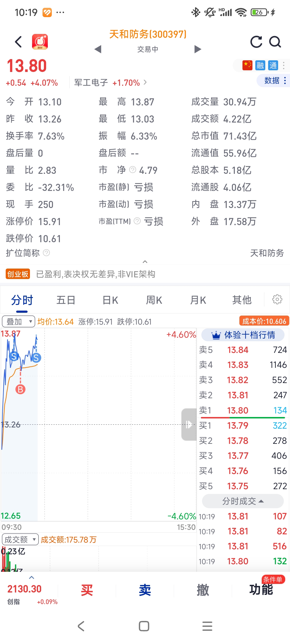Image resolution: width=290 pixels, height=644 pixels.
Task: Refresh the stock quote data
Action: pos(256,42)
